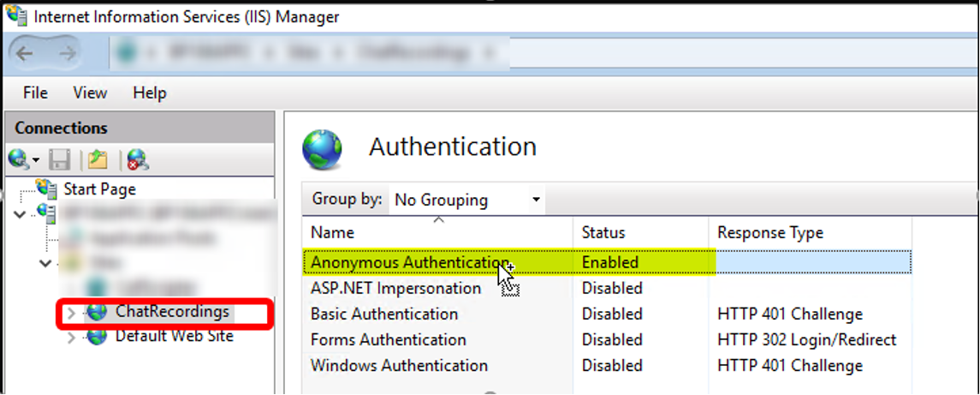Click HTTP 401 Challenge for Basic Authentication
The image size is (980, 395).
click(790, 314)
